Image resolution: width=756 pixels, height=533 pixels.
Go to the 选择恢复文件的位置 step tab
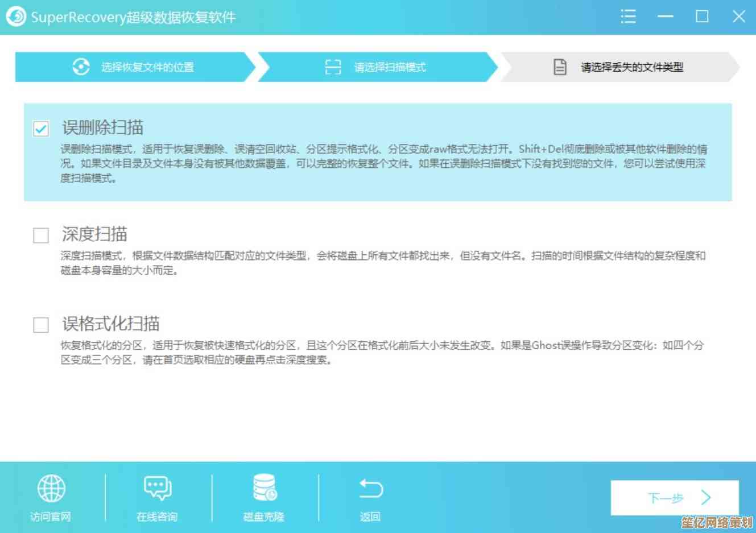pyautogui.click(x=147, y=67)
